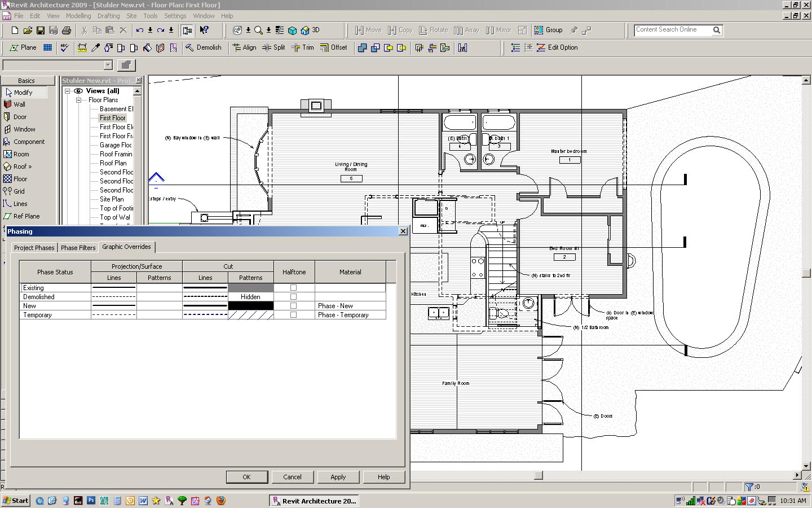Select the Door tool
812x508 pixels.
(x=20, y=117)
